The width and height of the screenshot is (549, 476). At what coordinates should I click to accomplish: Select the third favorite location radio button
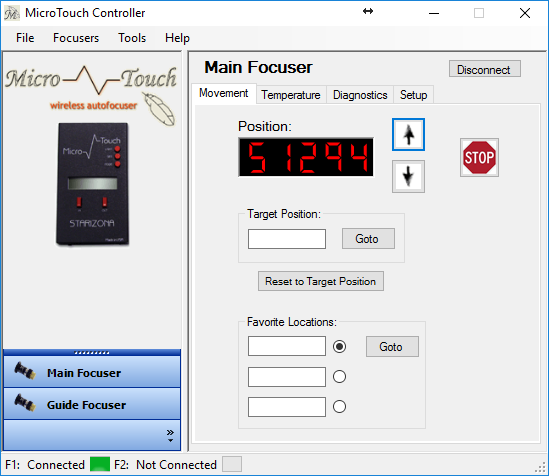[x=339, y=407]
